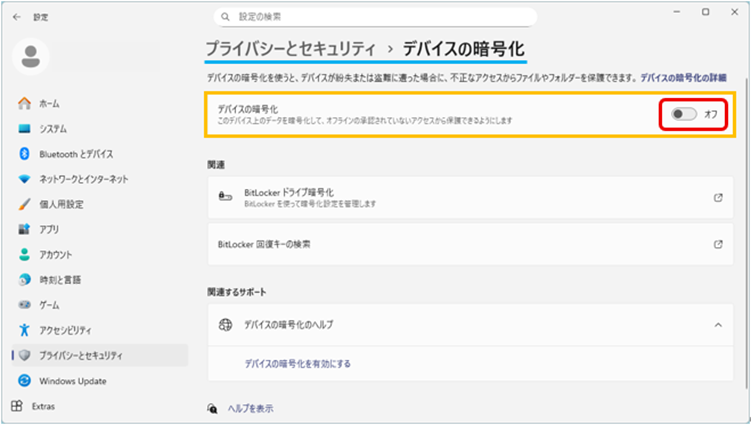This screenshot has height=425, width=751.
Task: Click the 設定の検索 search box
Action: (x=375, y=17)
